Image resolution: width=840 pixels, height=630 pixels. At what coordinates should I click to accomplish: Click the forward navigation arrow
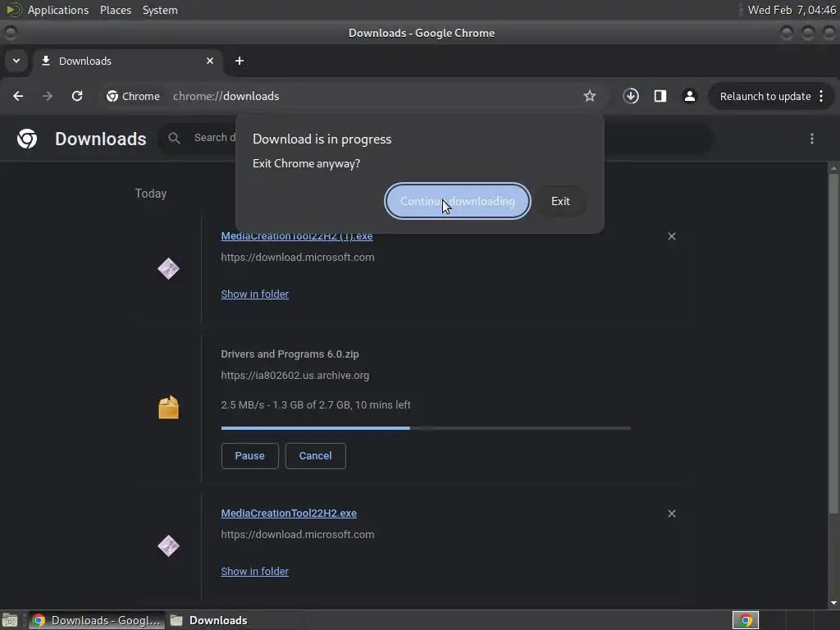tap(47, 96)
